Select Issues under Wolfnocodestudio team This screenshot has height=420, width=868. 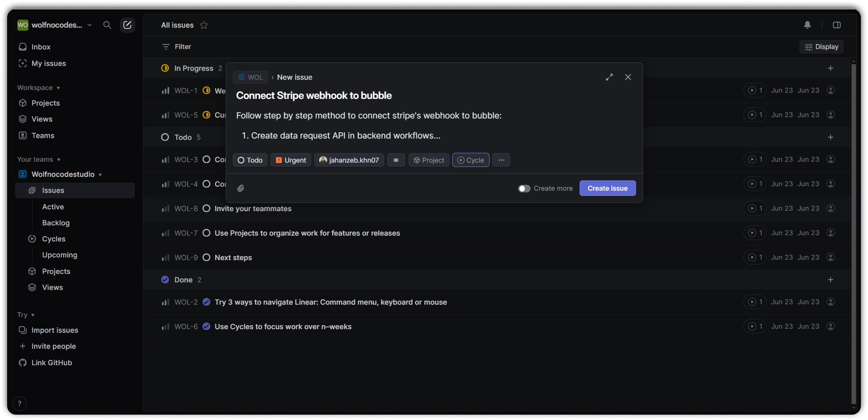click(75, 190)
